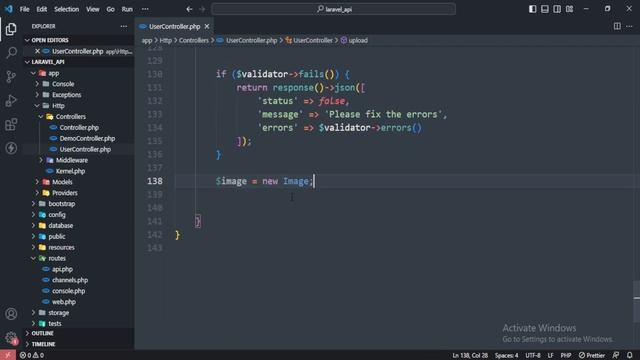The height and width of the screenshot is (360, 640).
Task: Open the Selection menu
Action: (67, 9)
